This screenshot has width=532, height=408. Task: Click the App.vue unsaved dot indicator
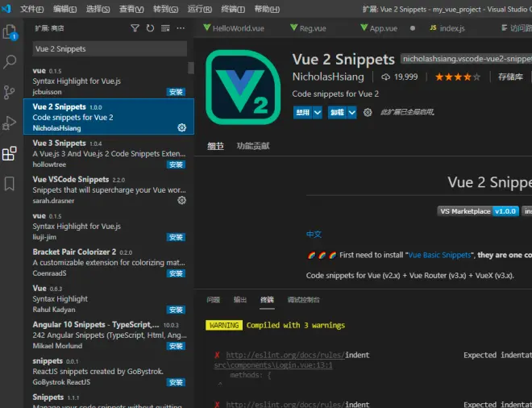[413, 28]
